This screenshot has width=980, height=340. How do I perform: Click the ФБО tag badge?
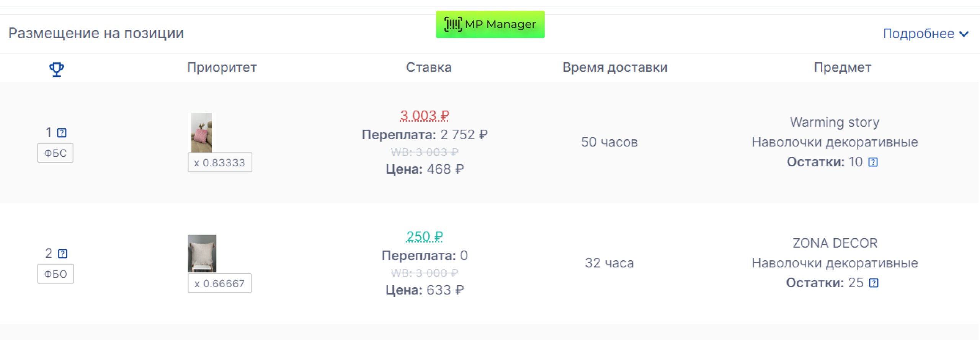(56, 274)
